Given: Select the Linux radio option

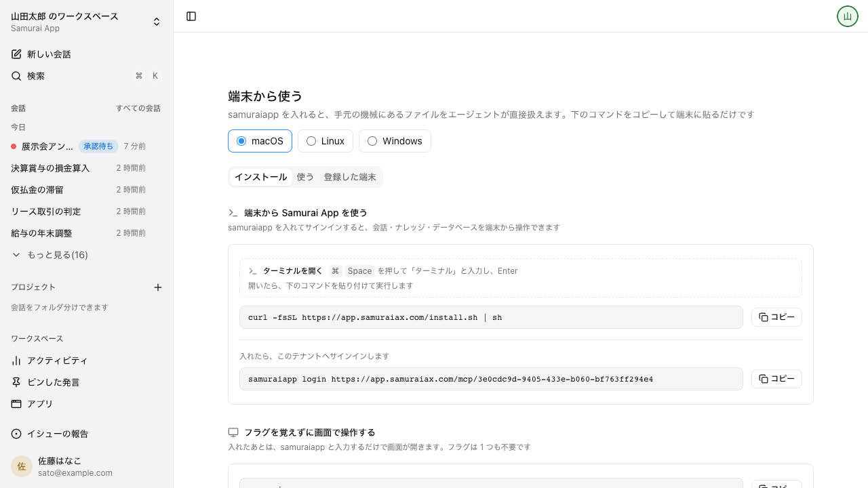Looking at the screenshot, I should click(x=325, y=141).
